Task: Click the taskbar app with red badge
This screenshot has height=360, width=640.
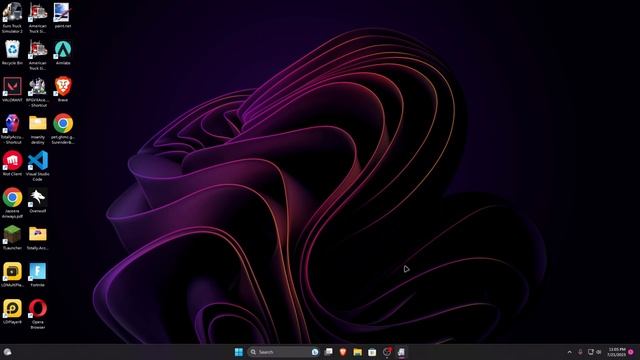Action: (387, 352)
